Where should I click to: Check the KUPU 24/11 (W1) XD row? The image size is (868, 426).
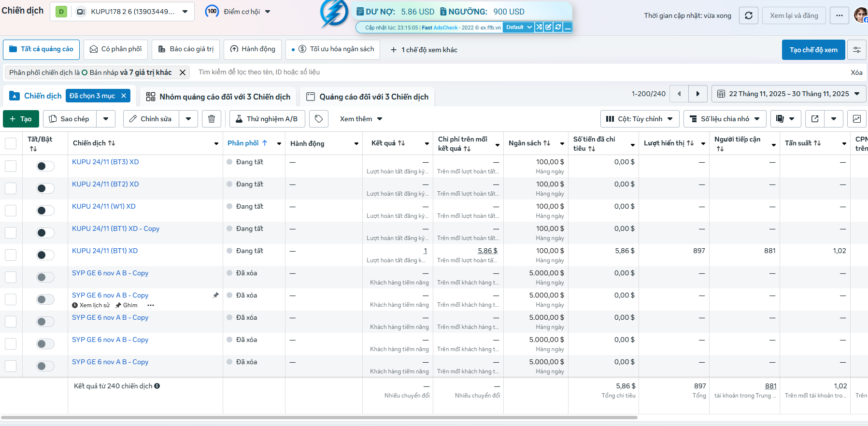coord(11,211)
